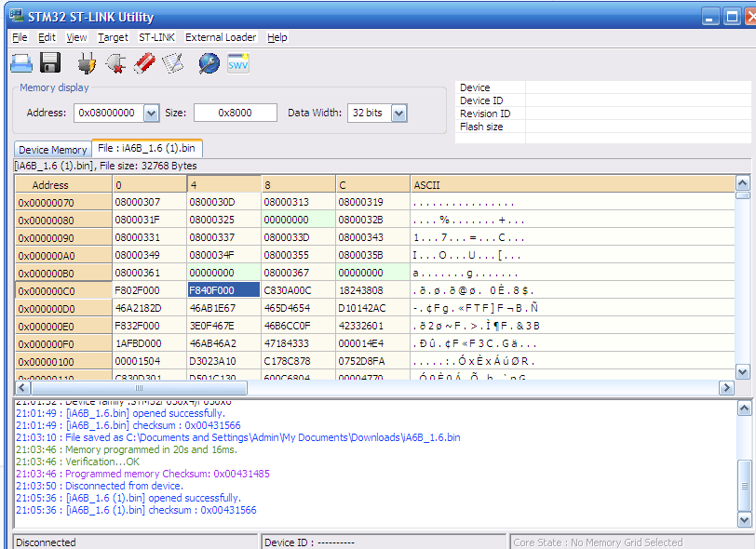Click the 'Device ID : ----------' status bar entry
This screenshot has width=756, height=549.
pyautogui.click(x=384, y=542)
